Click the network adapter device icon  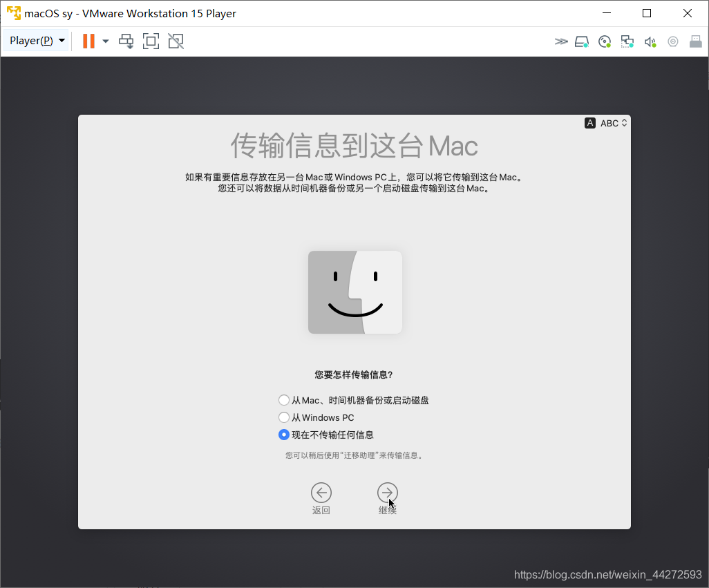click(x=627, y=41)
